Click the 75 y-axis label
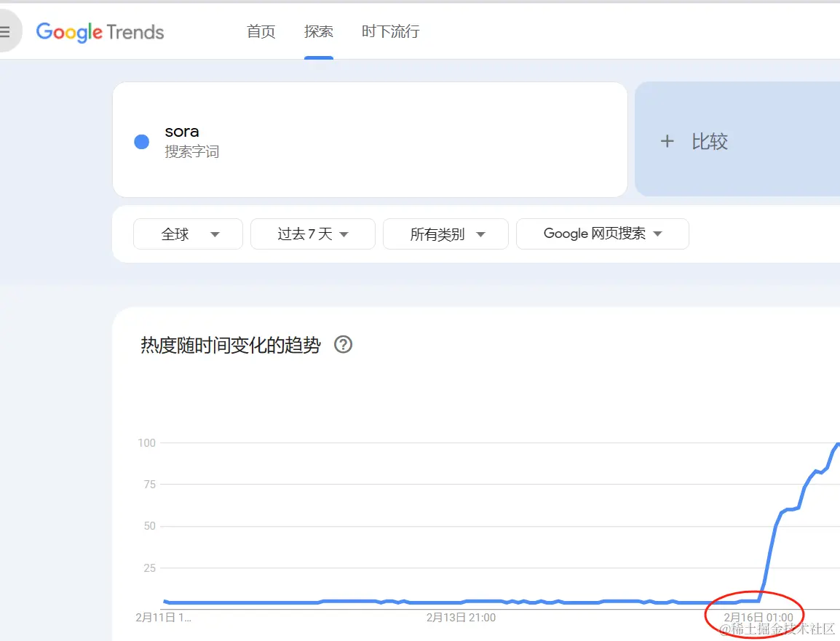 pos(149,484)
